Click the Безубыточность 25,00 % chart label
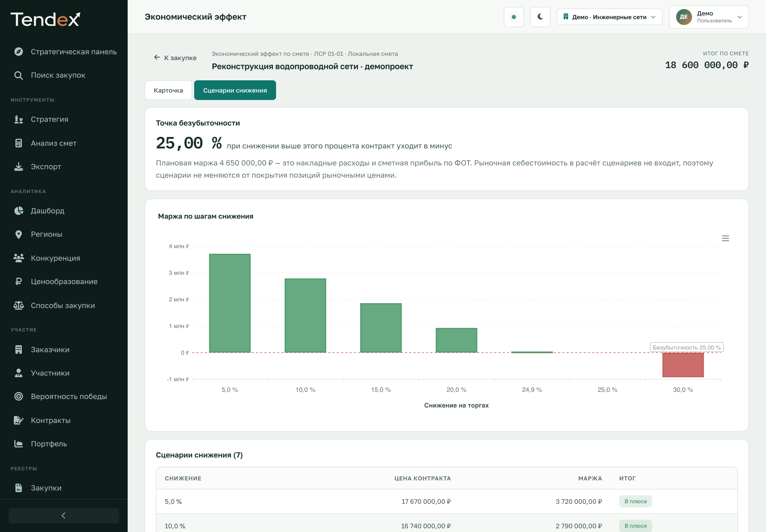 (x=687, y=347)
